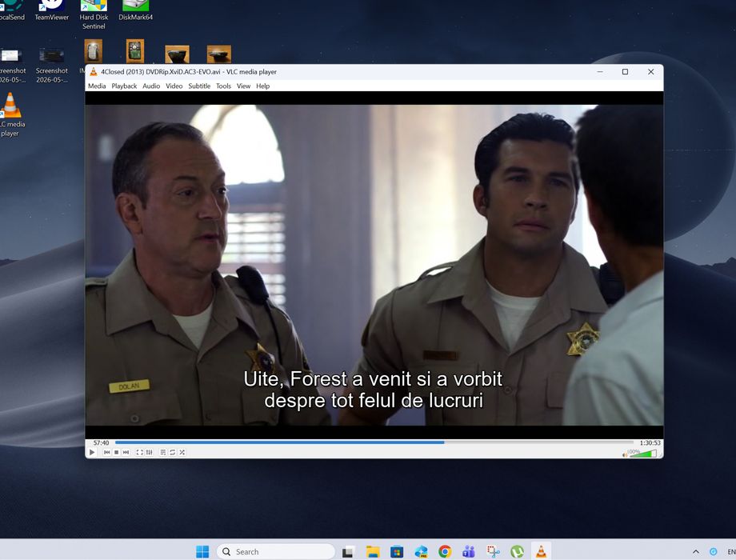Jump to previous media in VLC
The width and height of the screenshot is (736, 560).
(106, 452)
